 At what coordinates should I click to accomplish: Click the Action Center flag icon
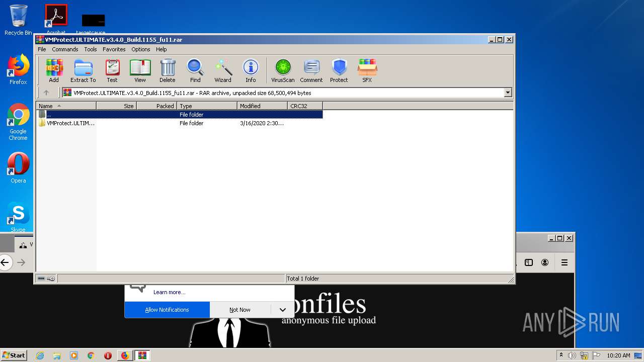coord(596,355)
